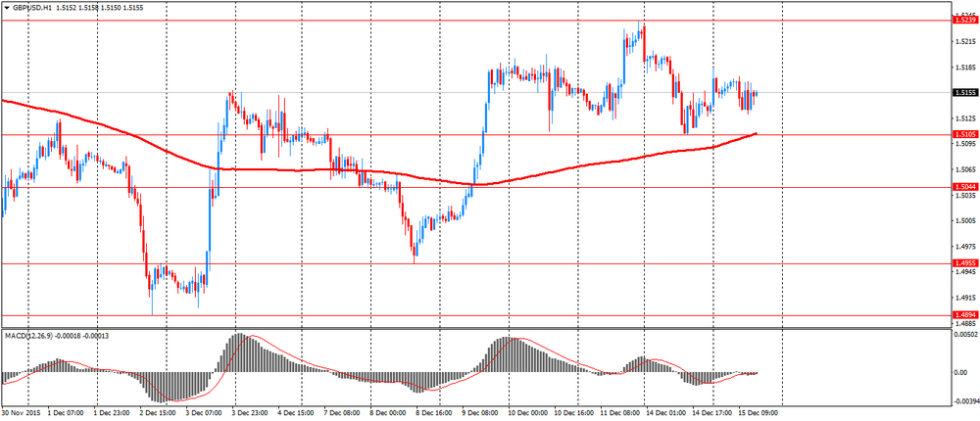Click the 1.5105 red price level label
The image size is (980, 421).
point(965,134)
